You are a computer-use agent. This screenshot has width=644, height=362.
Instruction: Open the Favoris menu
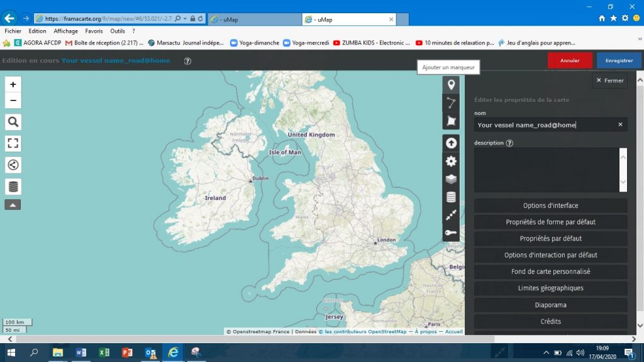click(94, 31)
